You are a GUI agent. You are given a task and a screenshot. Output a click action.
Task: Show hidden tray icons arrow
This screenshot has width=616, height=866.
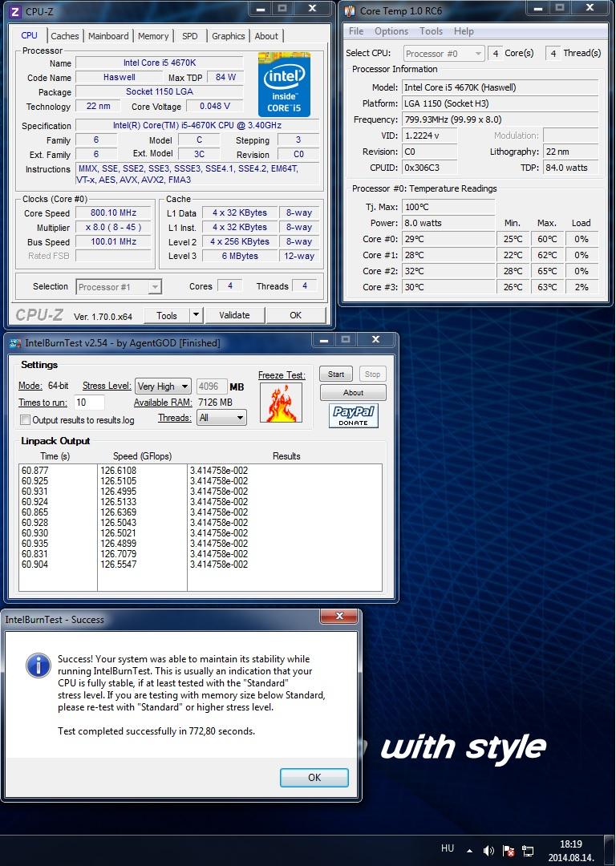pos(469,851)
